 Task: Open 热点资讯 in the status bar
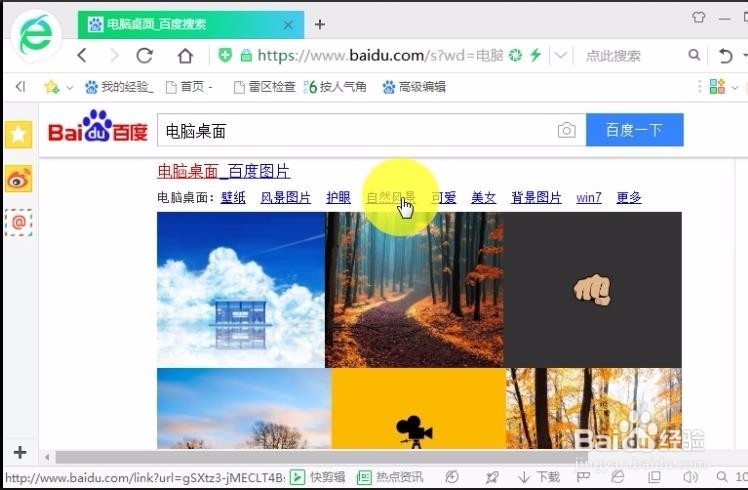tap(390, 477)
